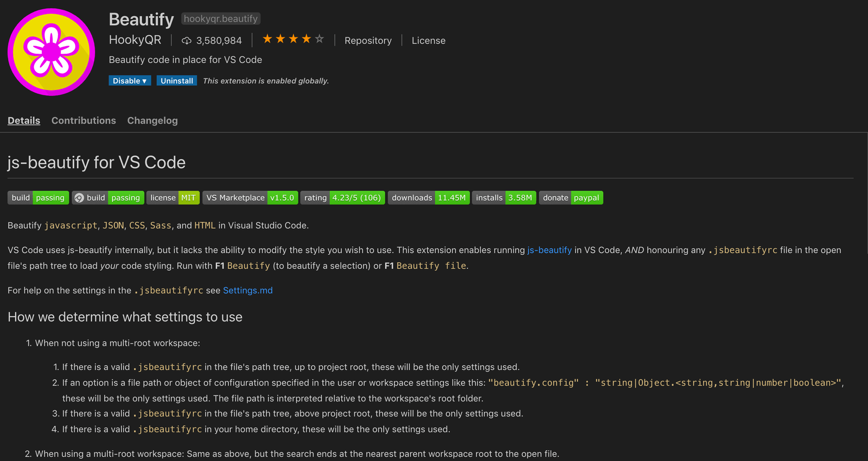
Task: Click the Beautify flower extension logo
Action: 52,52
